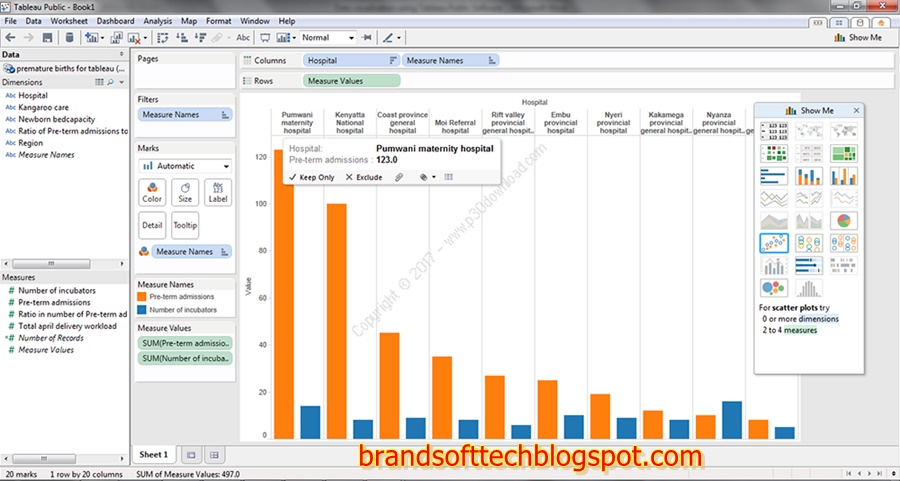The image size is (900, 481).
Task: Click Measure Names pill in Filters card
Action: tap(185, 115)
